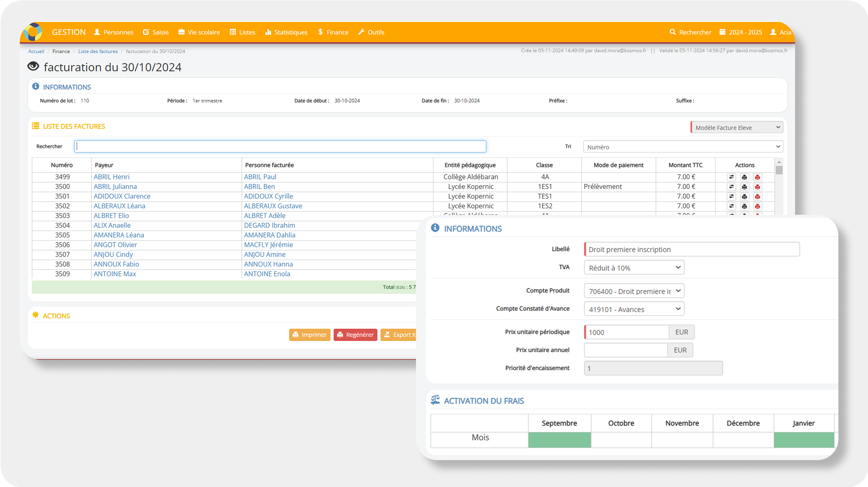The width and height of the screenshot is (868, 487).
Task: Click the user profile icon next to Acia
Action: (773, 32)
